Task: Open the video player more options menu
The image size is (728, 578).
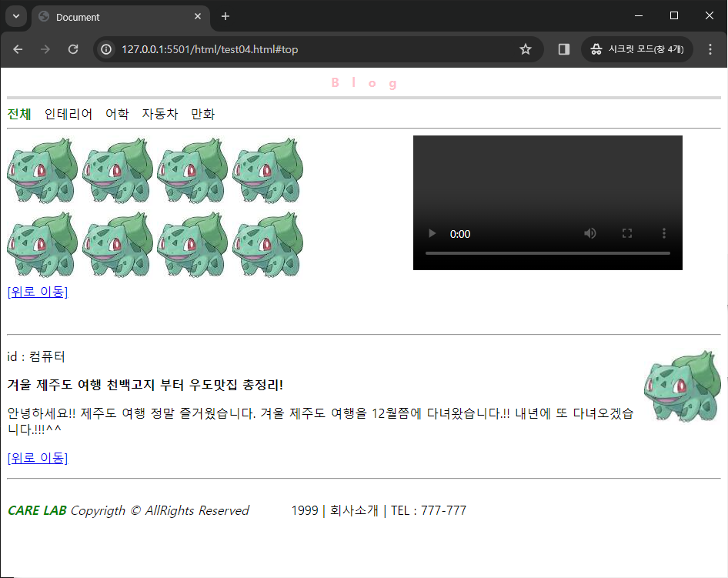Action: [664, 233]
